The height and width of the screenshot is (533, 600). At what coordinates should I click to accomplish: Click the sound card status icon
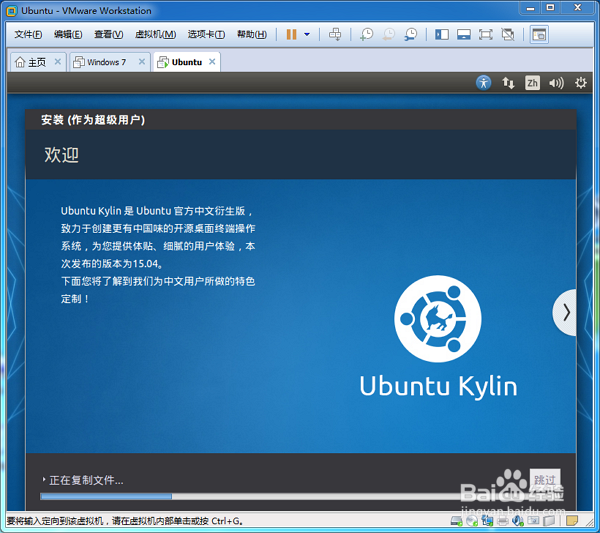coord(518,521)
